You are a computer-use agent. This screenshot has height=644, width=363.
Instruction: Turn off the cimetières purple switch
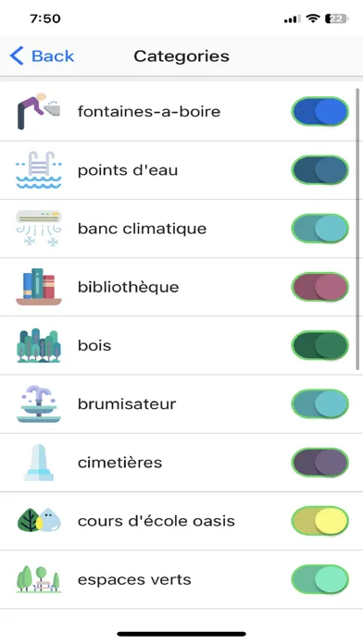click(319, 463)
